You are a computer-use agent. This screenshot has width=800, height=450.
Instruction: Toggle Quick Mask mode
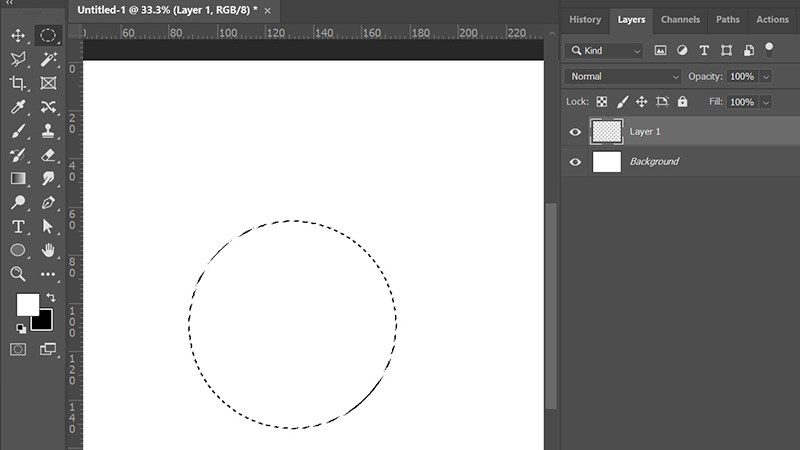click(18, 349)
